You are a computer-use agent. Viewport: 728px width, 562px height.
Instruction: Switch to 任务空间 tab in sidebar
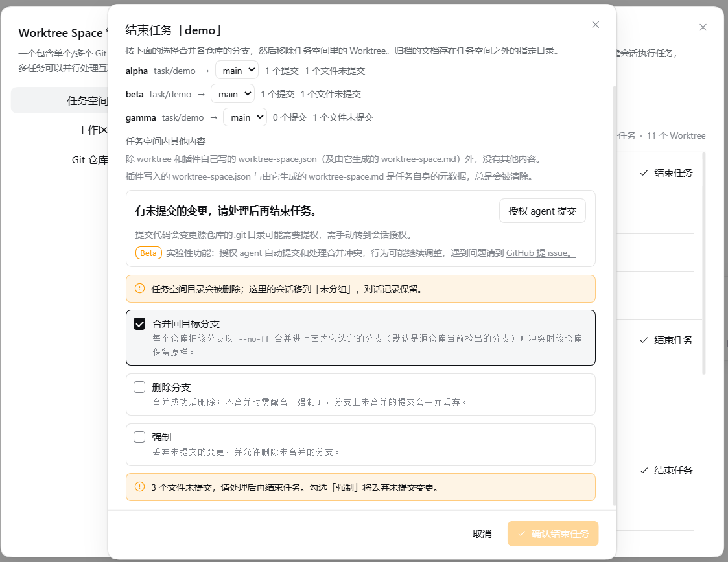pyautogui.click(x=60, y=100)
